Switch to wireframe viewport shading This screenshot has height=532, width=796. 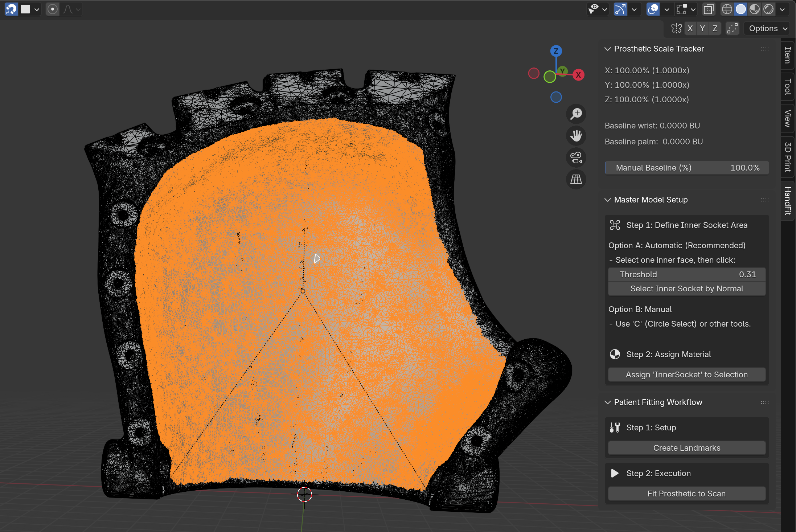point(727,9)
